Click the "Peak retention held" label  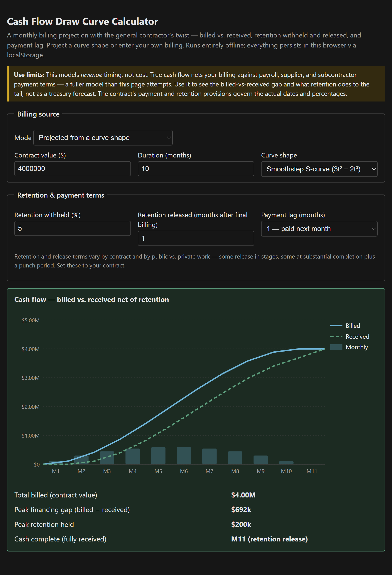point(44,524)
